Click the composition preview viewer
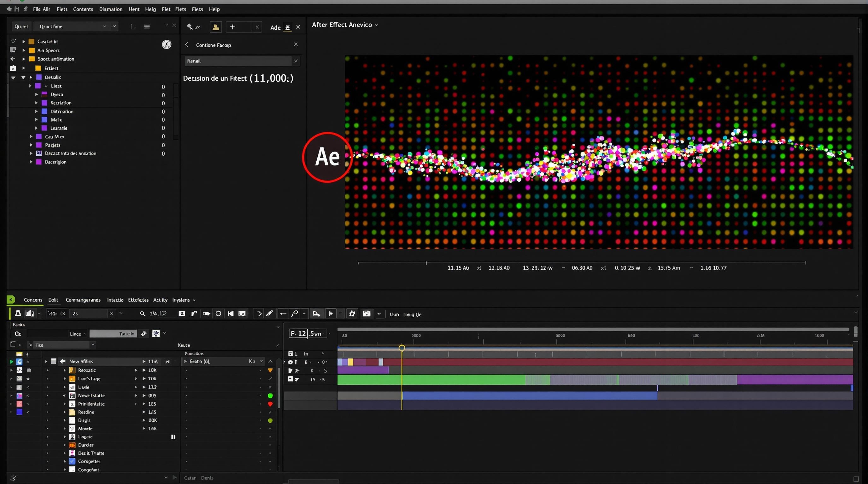The width and height of the screenshot is (868, 484). coord(599,152)
